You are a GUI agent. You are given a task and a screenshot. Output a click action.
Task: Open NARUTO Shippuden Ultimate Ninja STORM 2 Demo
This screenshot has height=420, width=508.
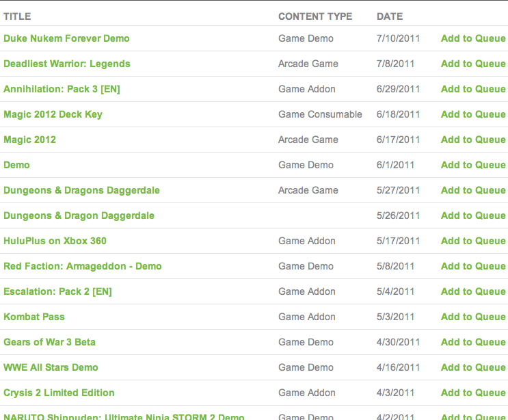point(124,417)
